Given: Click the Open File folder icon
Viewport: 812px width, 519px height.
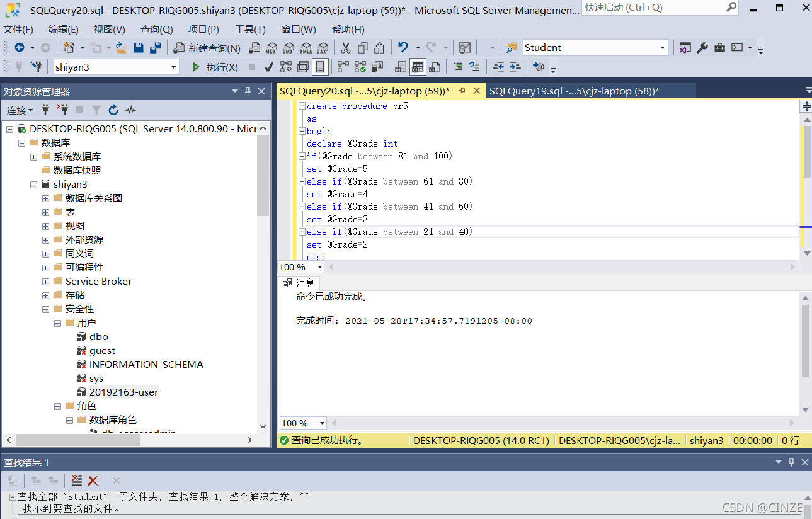Looking at the screenshot, I should (x=122, y=47).
